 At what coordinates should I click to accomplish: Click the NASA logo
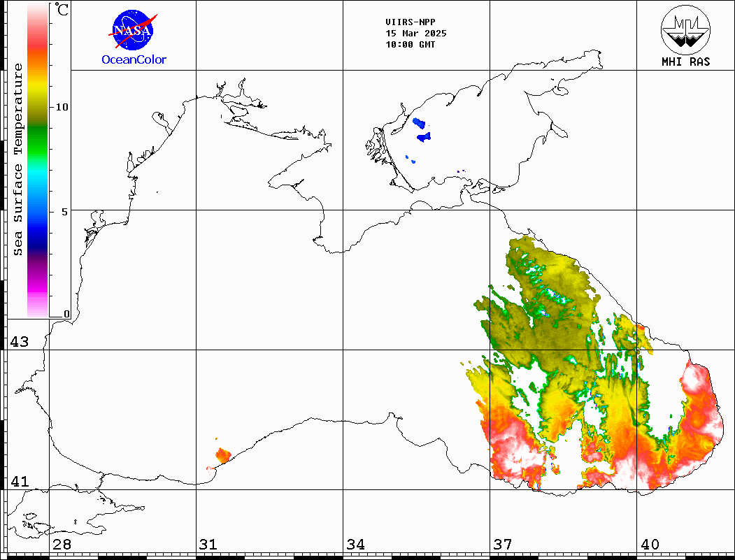[133, 31]
